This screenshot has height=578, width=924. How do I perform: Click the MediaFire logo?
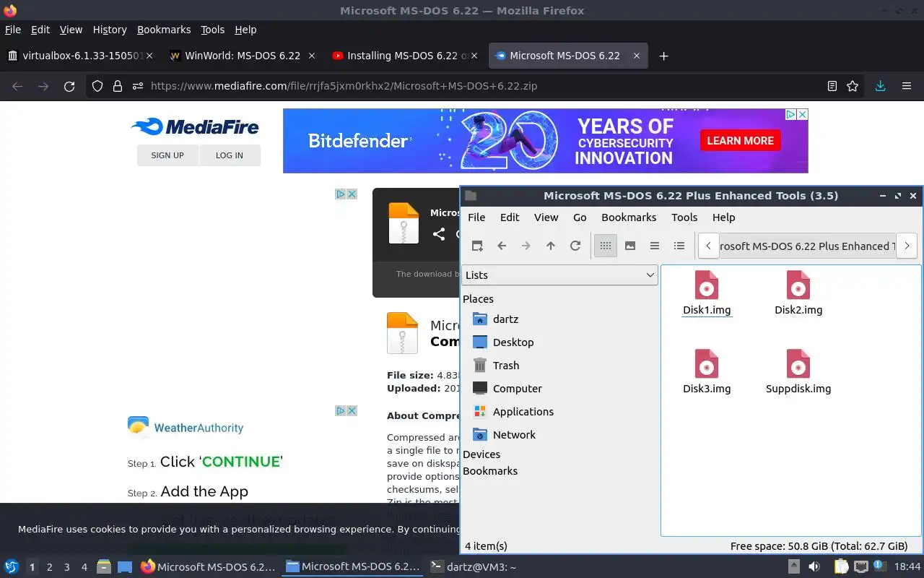point(195,127)
